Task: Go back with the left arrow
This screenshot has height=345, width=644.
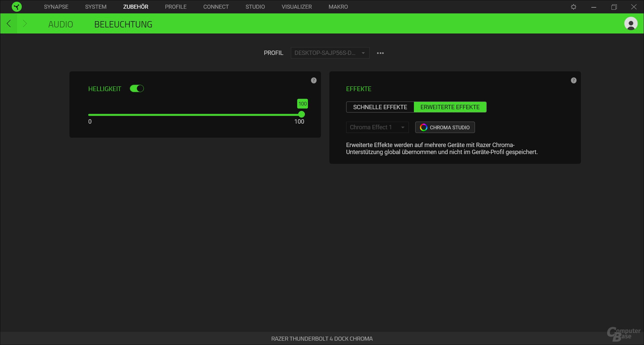Action: click(x=9, y=23)
